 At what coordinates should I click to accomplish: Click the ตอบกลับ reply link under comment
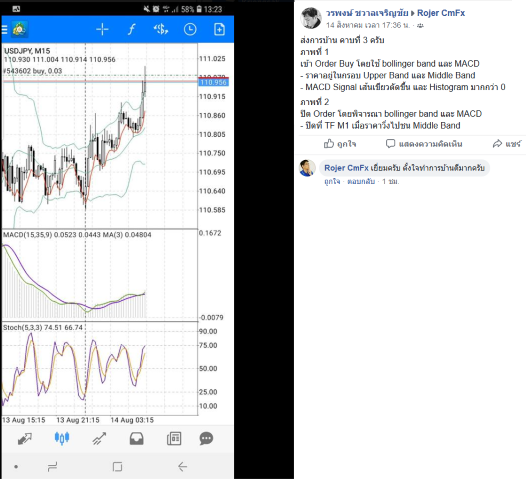361,181
